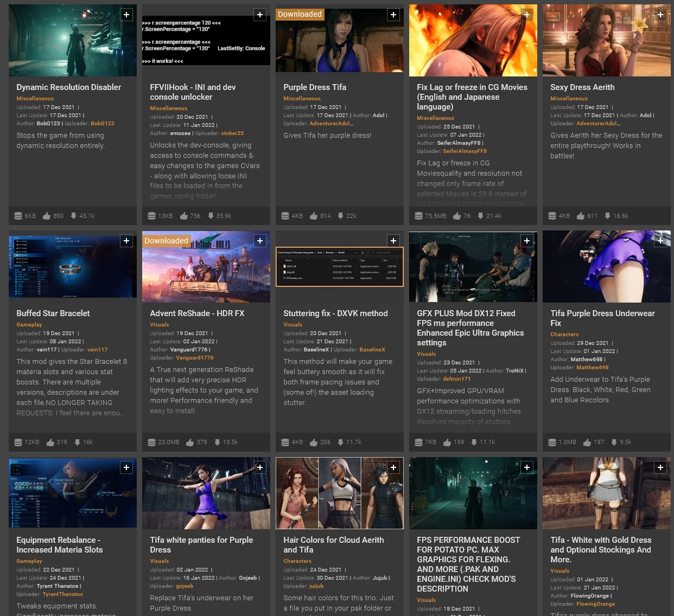Click the plus icon on FFVIIHook mod card
The height and width of the screenshot is (616, 674).
tap(260, 15)
